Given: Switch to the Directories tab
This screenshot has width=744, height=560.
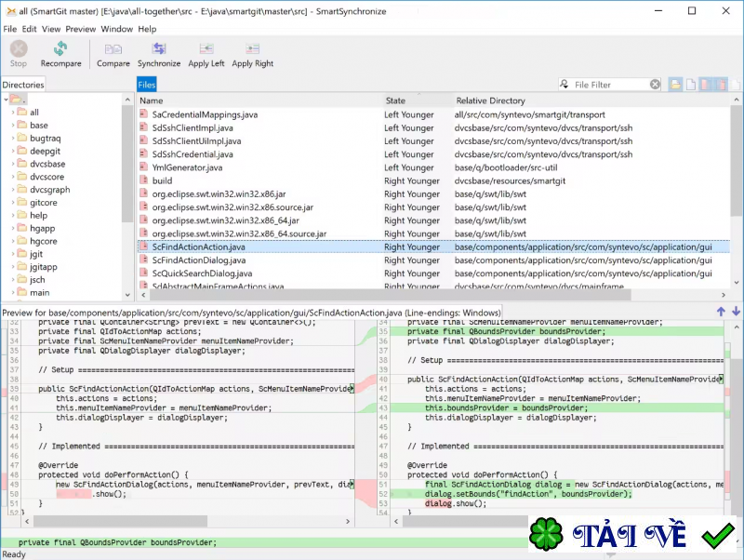Looking at the screenshot, I should coord(22,85).
